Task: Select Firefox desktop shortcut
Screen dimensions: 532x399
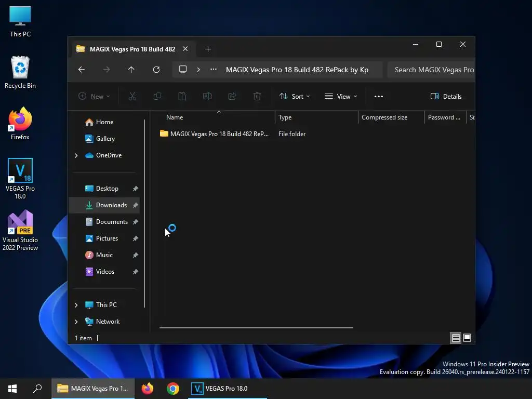Action: click(x=20, y=124)
